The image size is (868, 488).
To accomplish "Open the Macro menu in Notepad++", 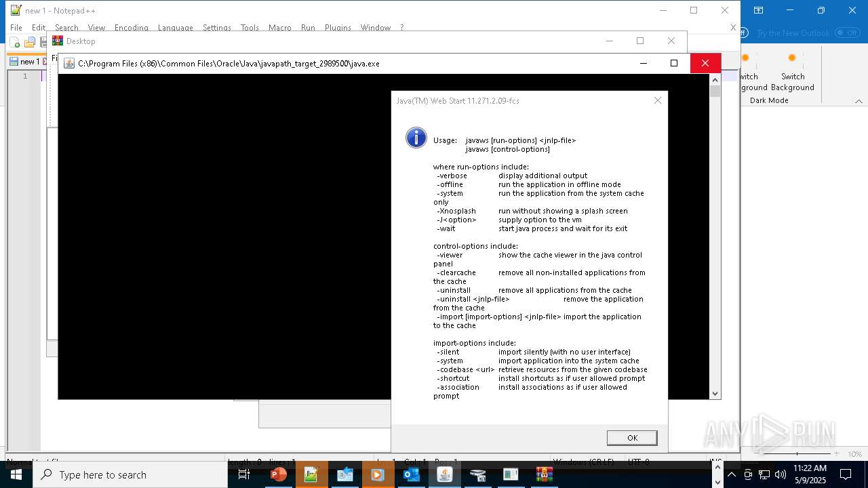I will (x=279, y=28).
